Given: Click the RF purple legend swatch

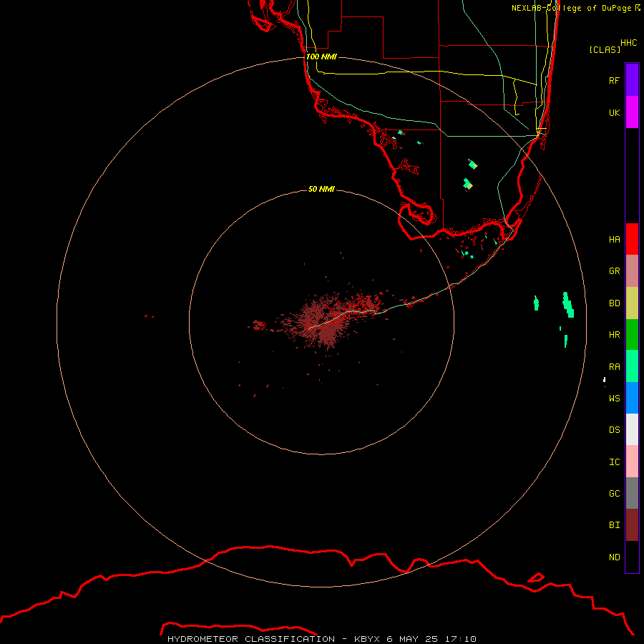Looking at the screenshot, I should click(632, 80).
